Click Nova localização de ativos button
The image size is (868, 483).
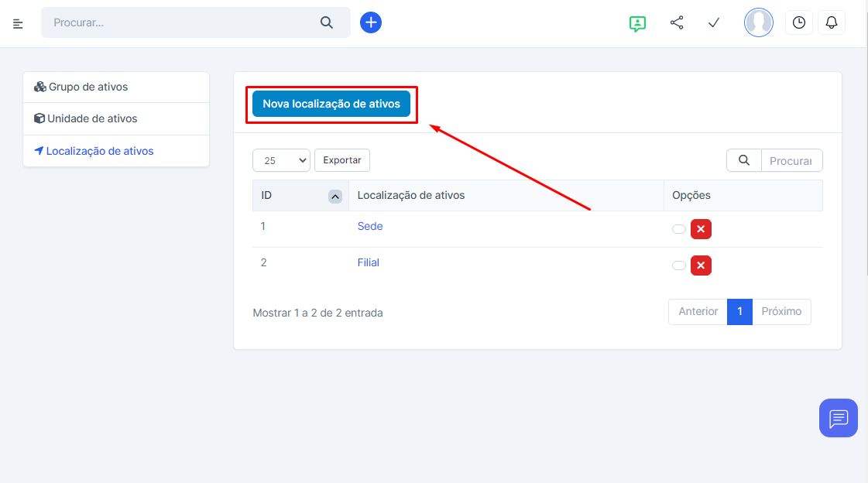(x=331, y=104)
